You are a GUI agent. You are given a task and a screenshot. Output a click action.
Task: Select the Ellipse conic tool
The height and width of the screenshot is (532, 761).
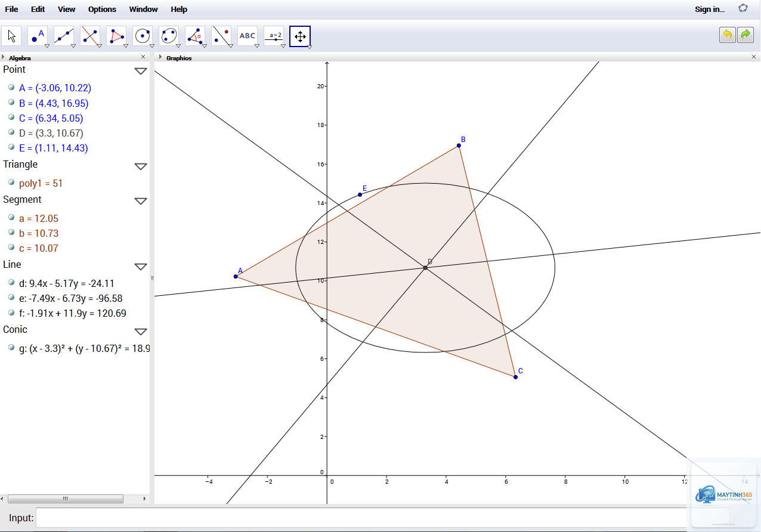tap(169, 36)
